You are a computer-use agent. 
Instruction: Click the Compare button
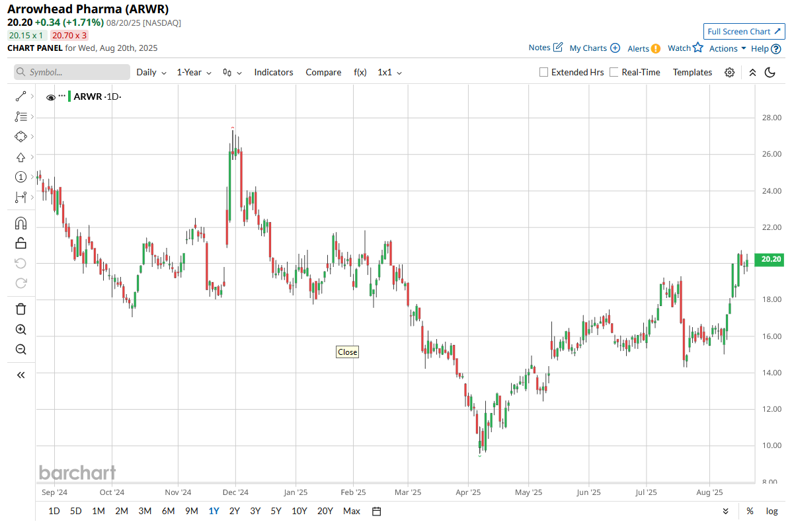pyautogui.click(x=323, y=73)
